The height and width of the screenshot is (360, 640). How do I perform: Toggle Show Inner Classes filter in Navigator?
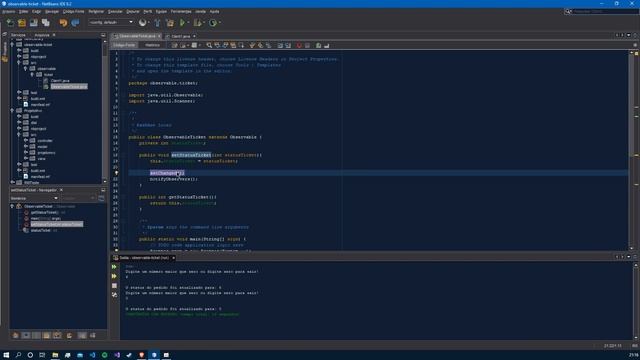(x=57, y=336)
